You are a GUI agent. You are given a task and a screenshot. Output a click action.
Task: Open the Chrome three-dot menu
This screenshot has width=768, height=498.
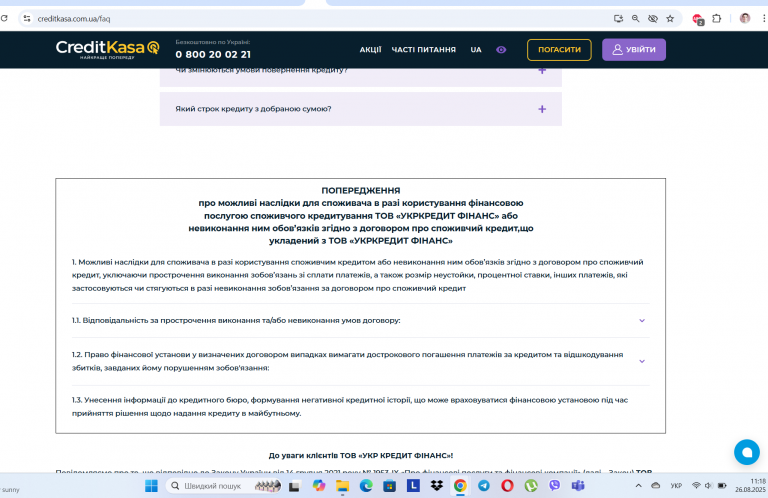(764, 19)
